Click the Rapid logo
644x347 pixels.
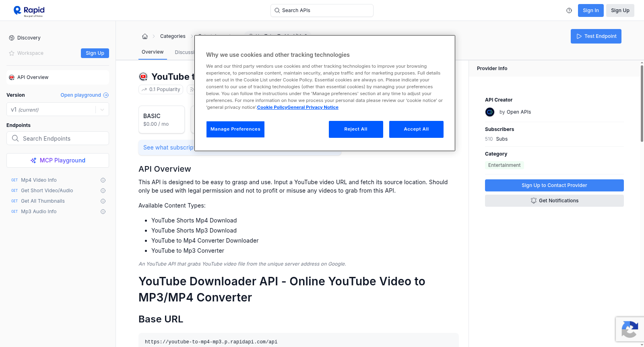pos(29,11)
